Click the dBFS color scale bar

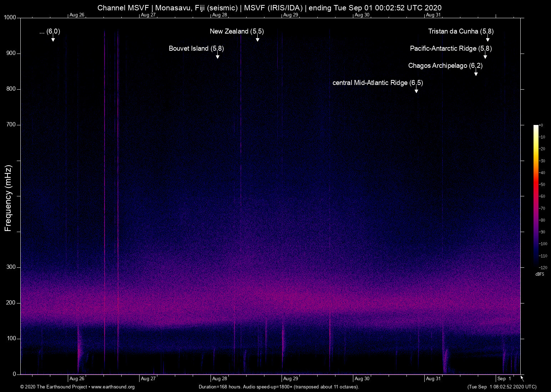[537, 196]
